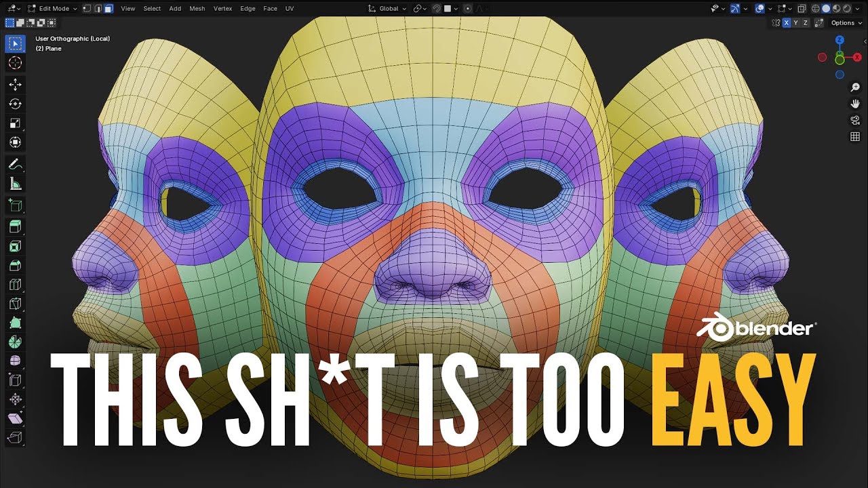Viewport: 868px width, 488px height.
Task: Switch to wireframe shading
Action: pos(816,9)
